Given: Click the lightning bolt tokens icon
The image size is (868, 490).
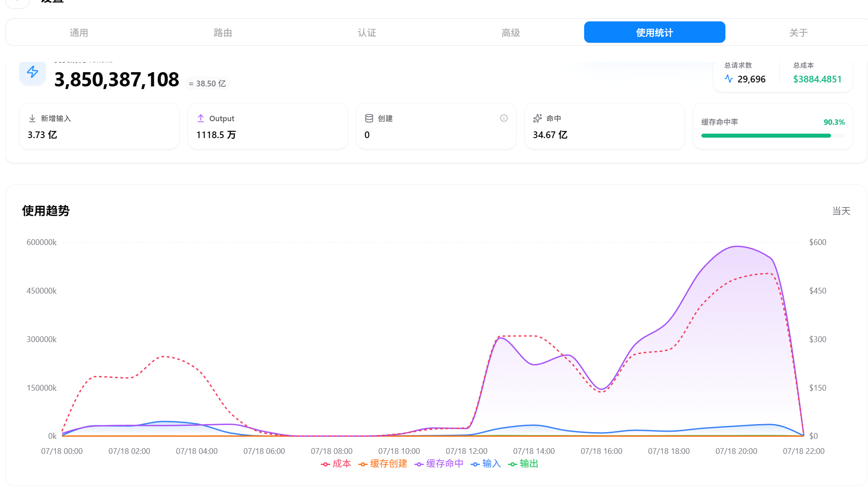Looking at the screenshot, I should click(x=33, y=72).
